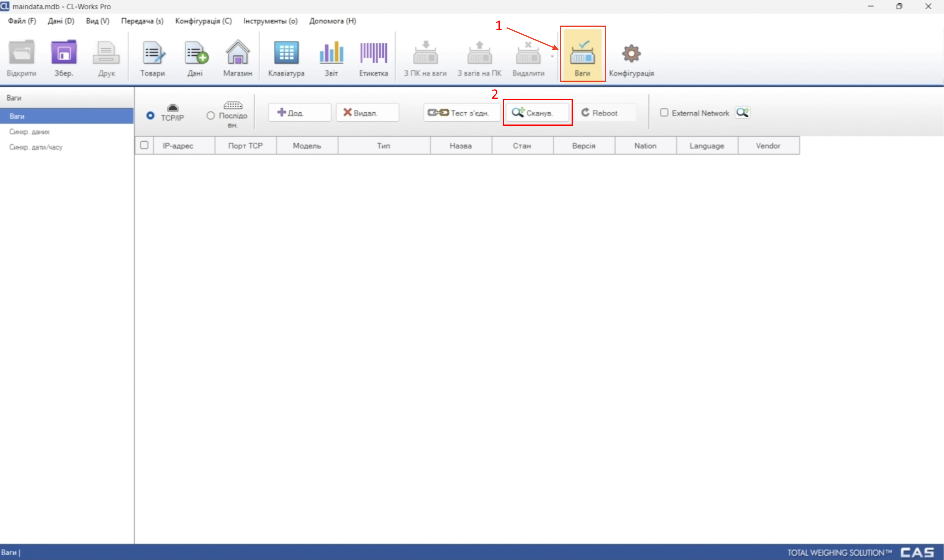Select the TCP/IP radio button

point(150,115)
